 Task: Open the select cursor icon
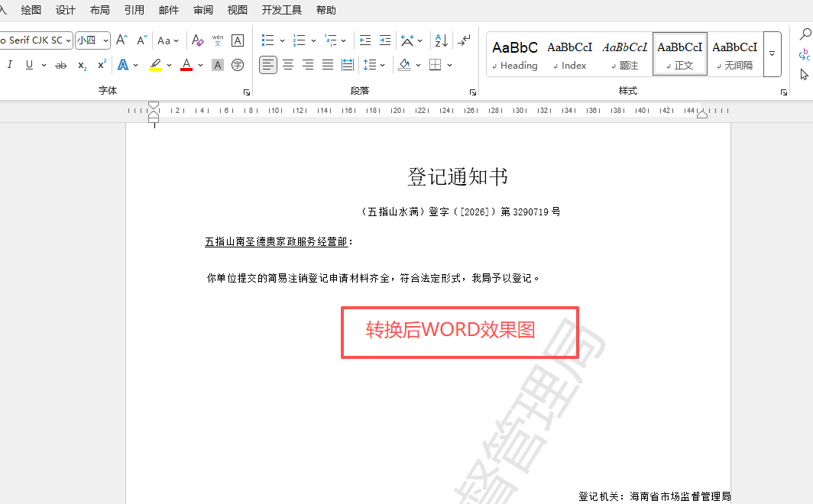click(804, 75)
